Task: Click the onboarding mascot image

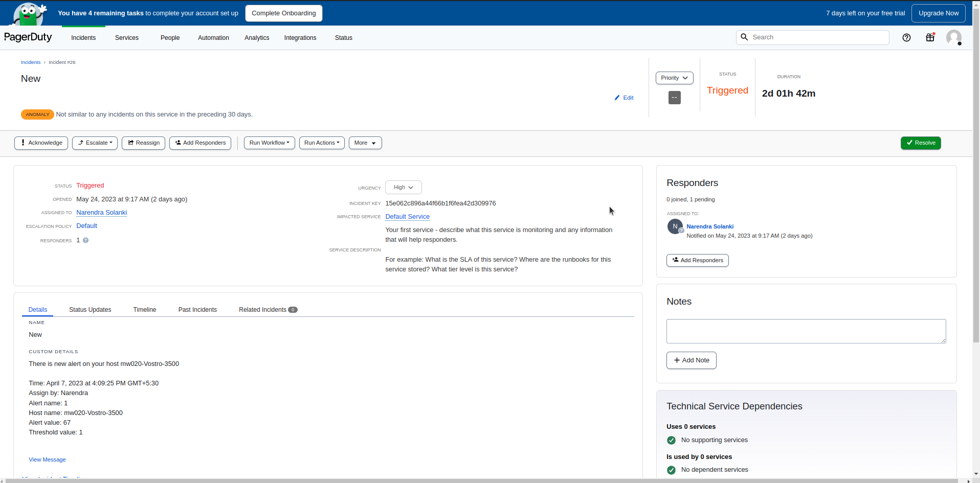Action: [x=29, y=14]
